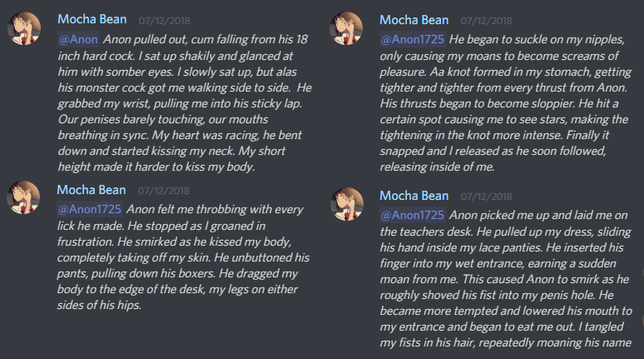Click Mocha Bean username in upper-right message
Image resolution: width=644 pixels, height=359 pixels.
[x=414, y=20]
